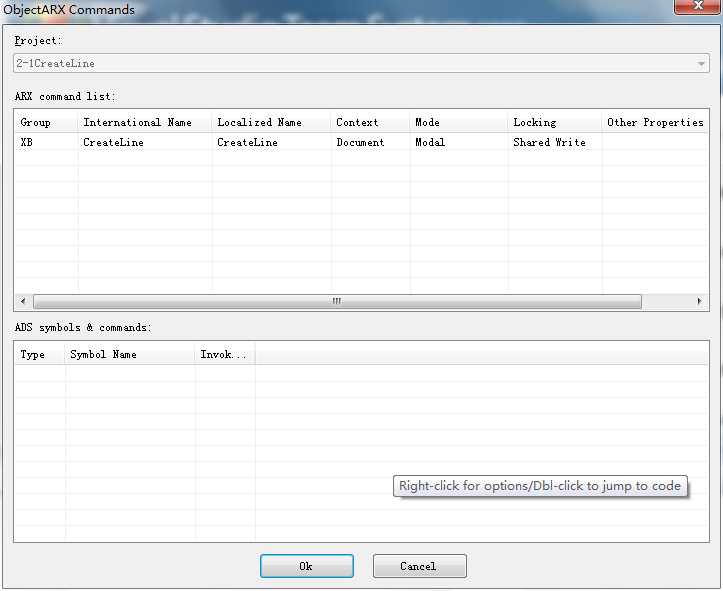Click the International Name column header

(x=145, y=122)
